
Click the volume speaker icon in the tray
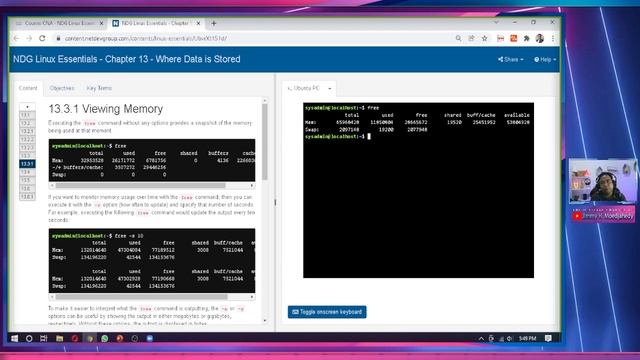click(509, 338)
